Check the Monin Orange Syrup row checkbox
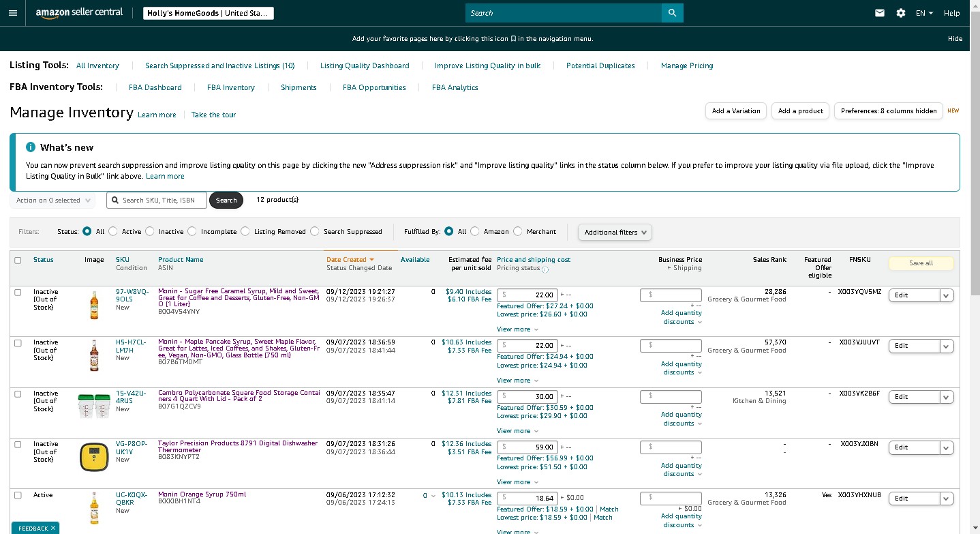This screenshot has width=980, height=534. click(18, 495)
